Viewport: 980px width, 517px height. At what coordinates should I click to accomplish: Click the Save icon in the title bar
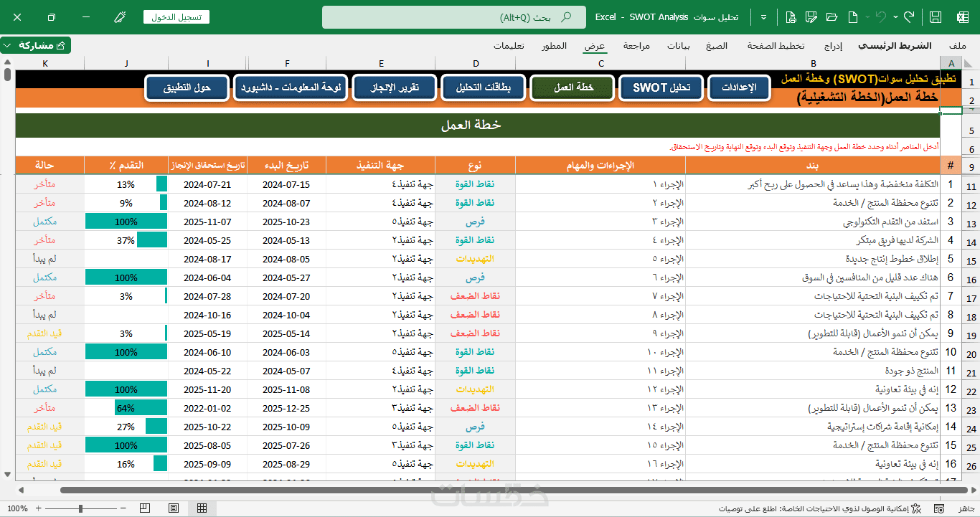point(936,16)
